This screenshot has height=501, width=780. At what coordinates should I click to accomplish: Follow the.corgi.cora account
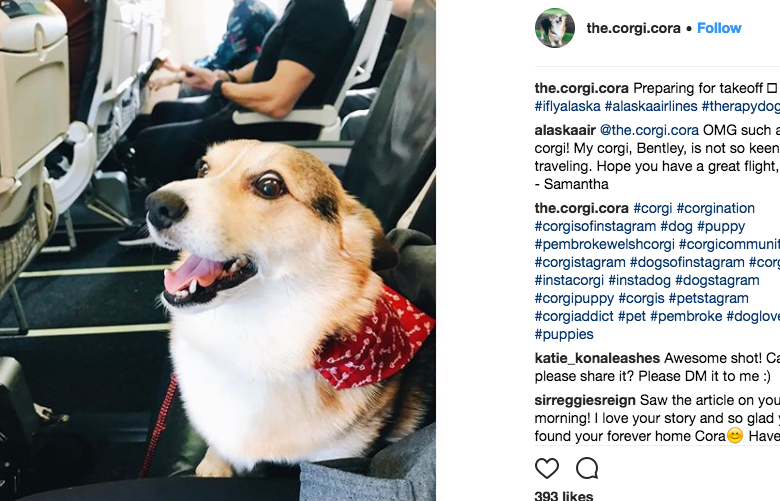point(719,28)
